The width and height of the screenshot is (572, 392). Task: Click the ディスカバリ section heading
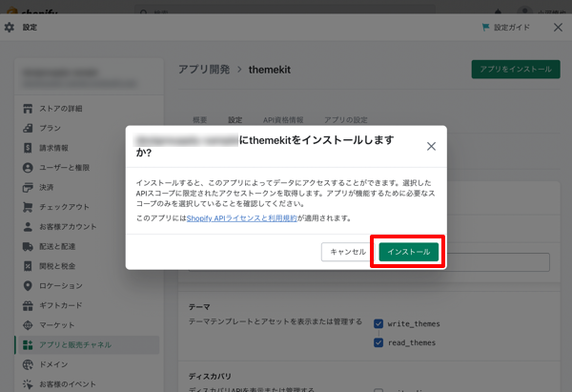(210, 377)
